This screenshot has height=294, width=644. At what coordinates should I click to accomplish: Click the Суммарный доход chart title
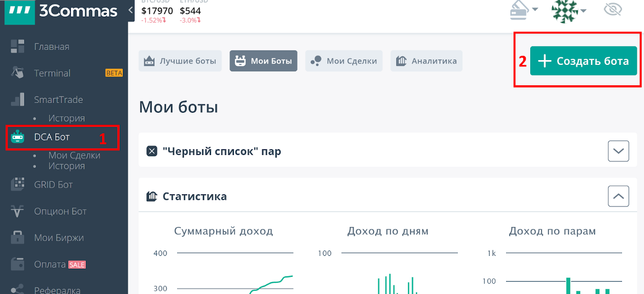(x=224, y=231)
